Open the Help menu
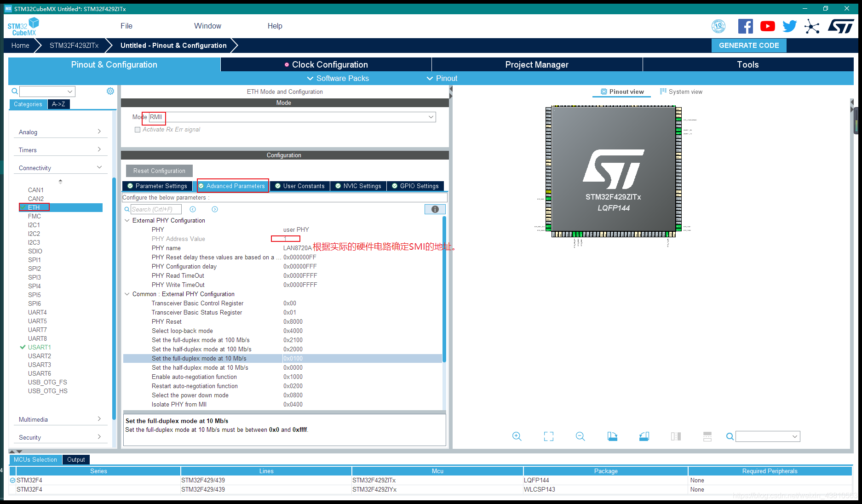 pos(275,26)
